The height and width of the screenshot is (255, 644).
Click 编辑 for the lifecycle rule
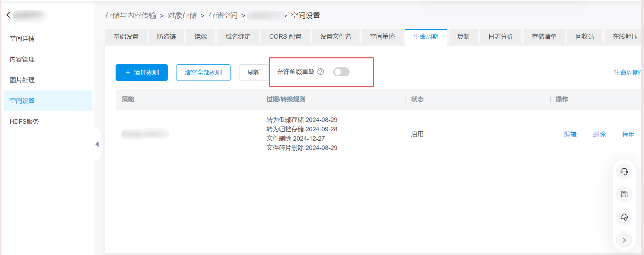tap(570, 134)
